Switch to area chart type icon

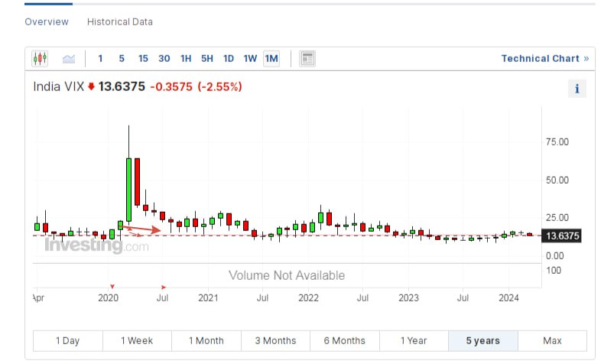click(x=69, y=59)
